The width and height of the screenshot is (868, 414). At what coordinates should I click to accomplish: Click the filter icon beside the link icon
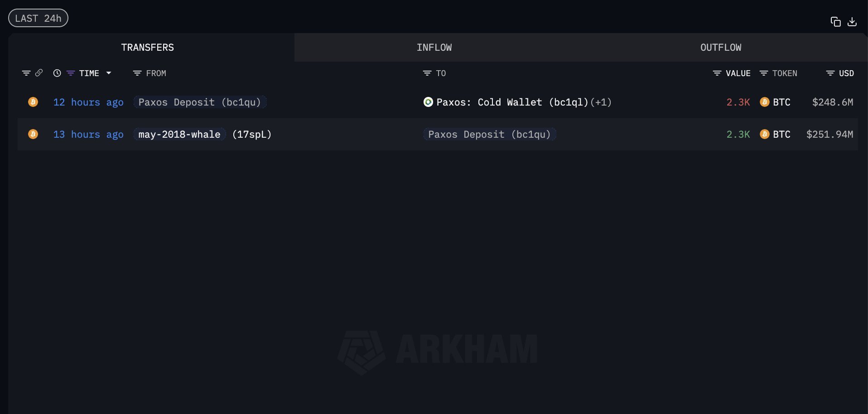[x=26, y=73]
